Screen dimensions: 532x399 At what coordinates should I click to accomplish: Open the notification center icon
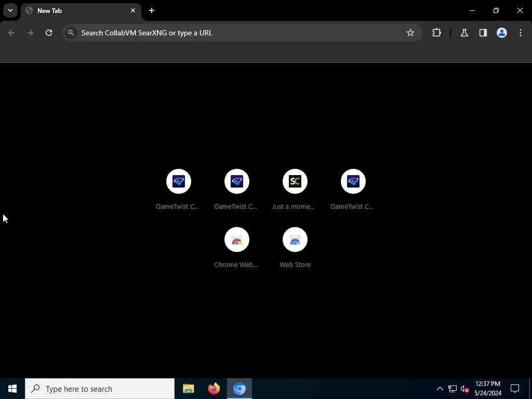tap(515, 389)
